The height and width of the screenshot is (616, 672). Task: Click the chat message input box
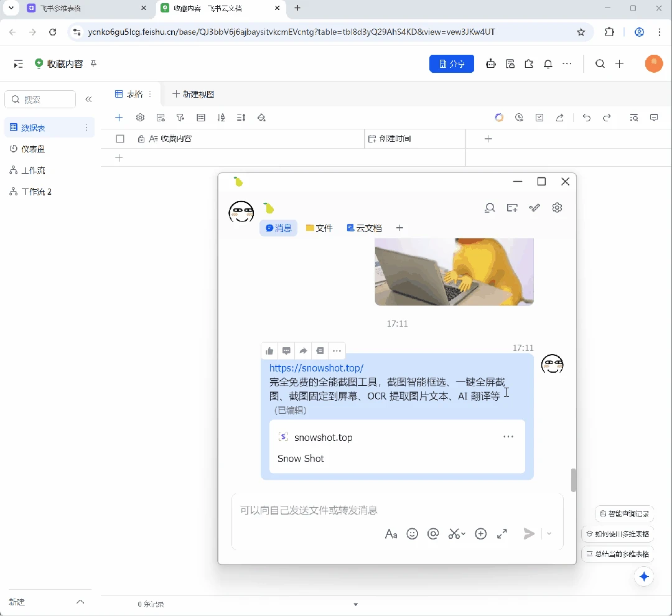point(397,510)
